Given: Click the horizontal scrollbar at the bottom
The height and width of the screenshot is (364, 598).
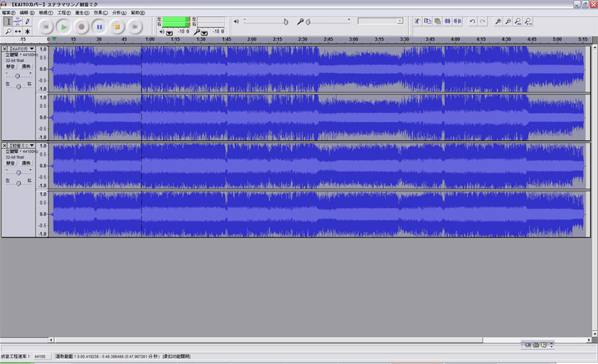Looking at the screenshot, I should click(x=269, y=340).
